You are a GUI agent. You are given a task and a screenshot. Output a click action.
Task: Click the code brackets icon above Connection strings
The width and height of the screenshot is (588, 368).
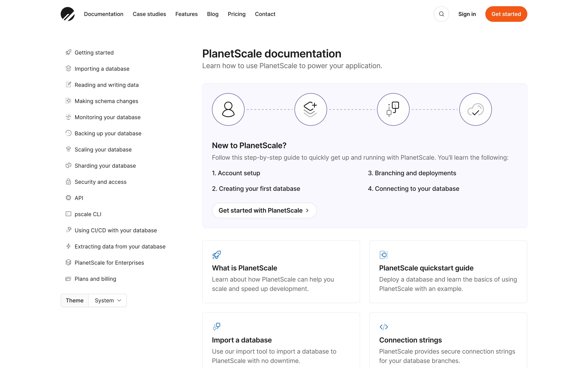point(384,327)
